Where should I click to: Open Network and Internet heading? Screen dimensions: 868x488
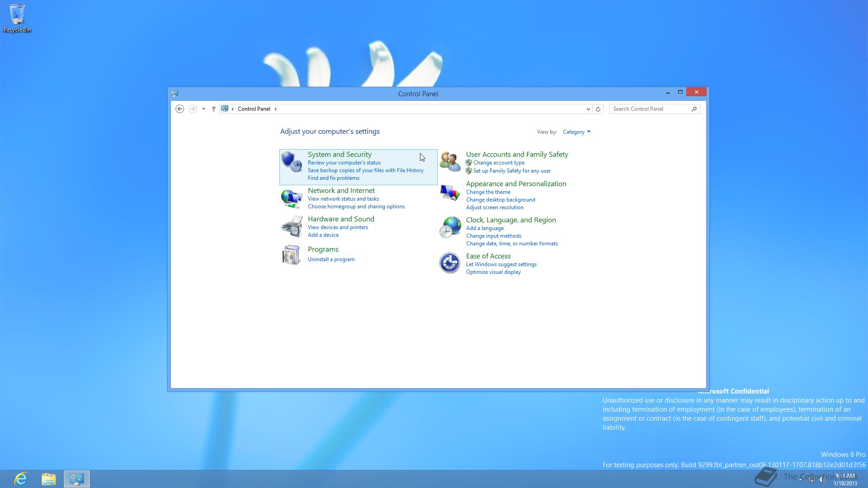coord(341,191)
